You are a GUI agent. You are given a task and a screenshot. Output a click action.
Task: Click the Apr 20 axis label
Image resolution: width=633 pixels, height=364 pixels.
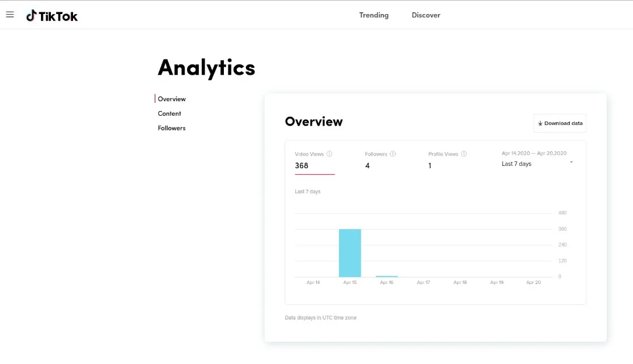pos(533,282)
